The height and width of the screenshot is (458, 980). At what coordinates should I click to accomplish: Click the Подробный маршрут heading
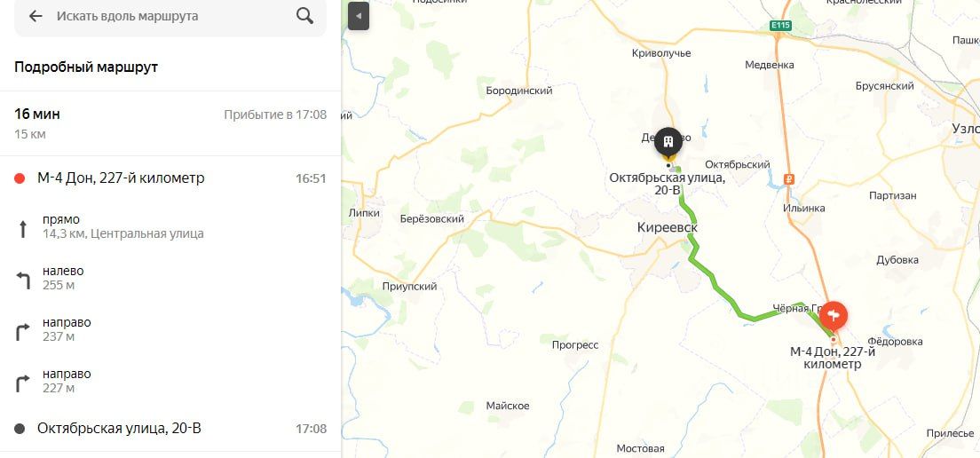[x=86, y=67]
